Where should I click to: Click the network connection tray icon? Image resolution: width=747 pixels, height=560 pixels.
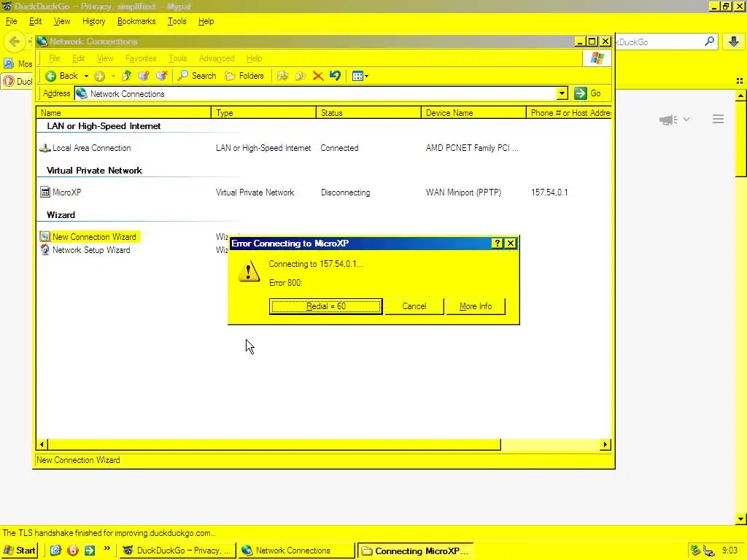(695, 551)
